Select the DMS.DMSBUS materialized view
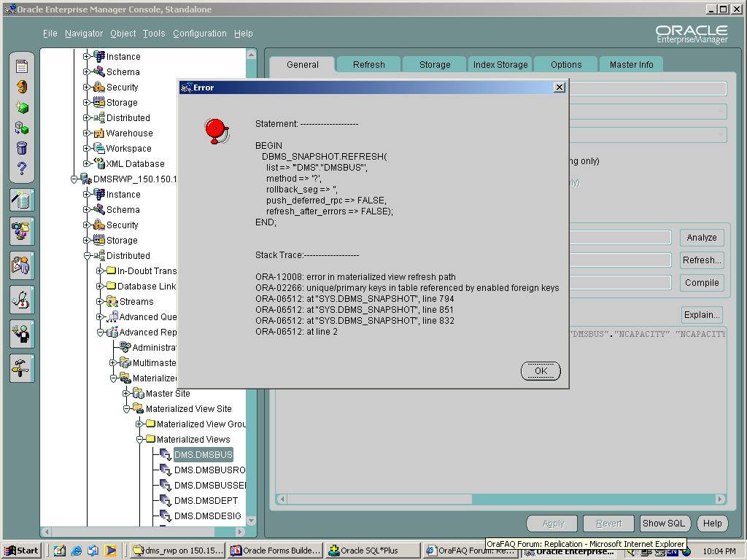 coord(203,455)
